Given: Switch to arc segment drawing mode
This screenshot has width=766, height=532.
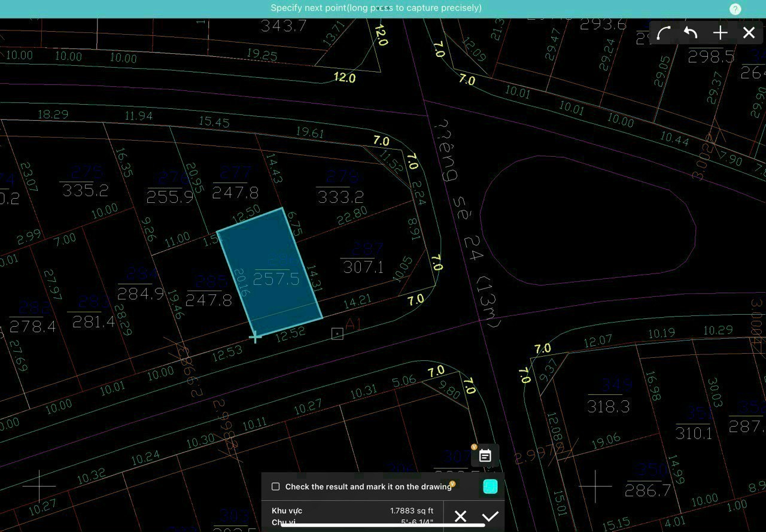Looking at the screenshot, I should tap(663, 33).
